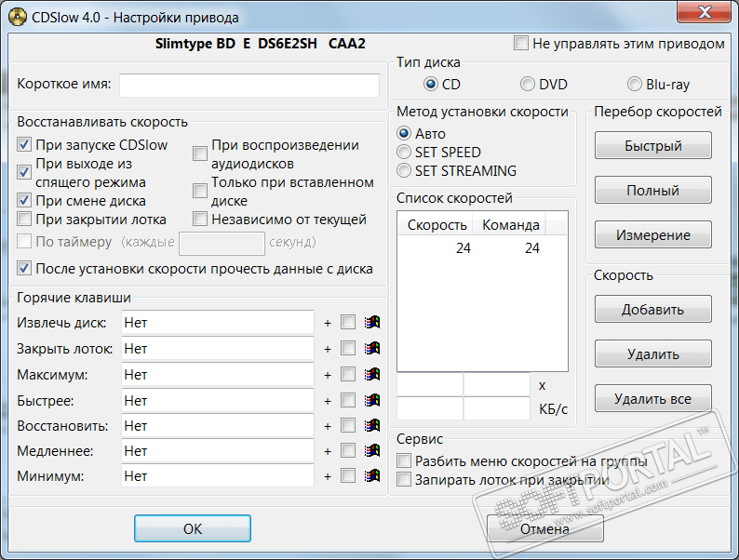Enable 'Запирать лоток при закрытии' checkbox

click(404, 479)
